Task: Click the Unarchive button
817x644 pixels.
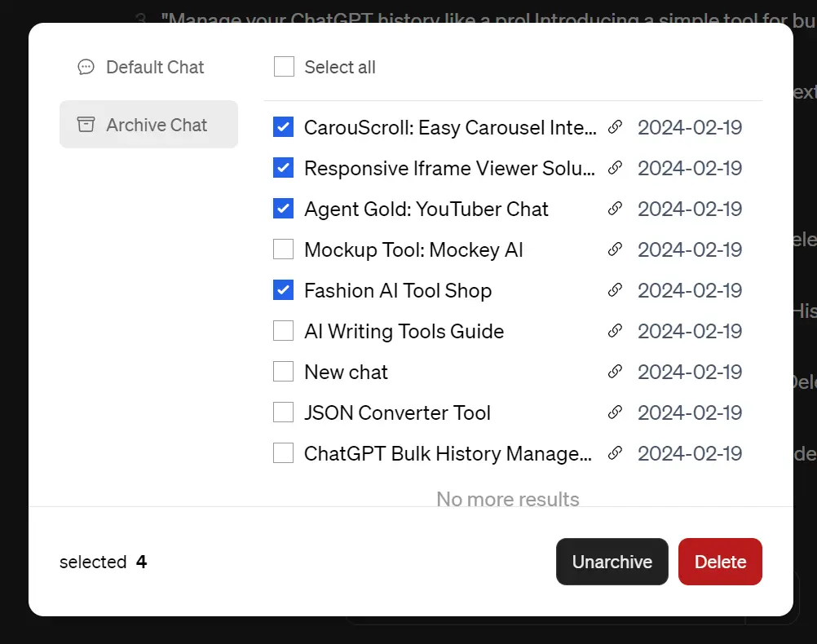Action: tap(612, 562)
